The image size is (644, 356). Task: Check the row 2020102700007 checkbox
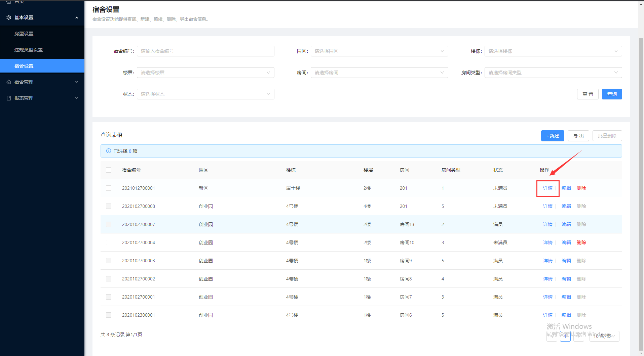[109, 224]
